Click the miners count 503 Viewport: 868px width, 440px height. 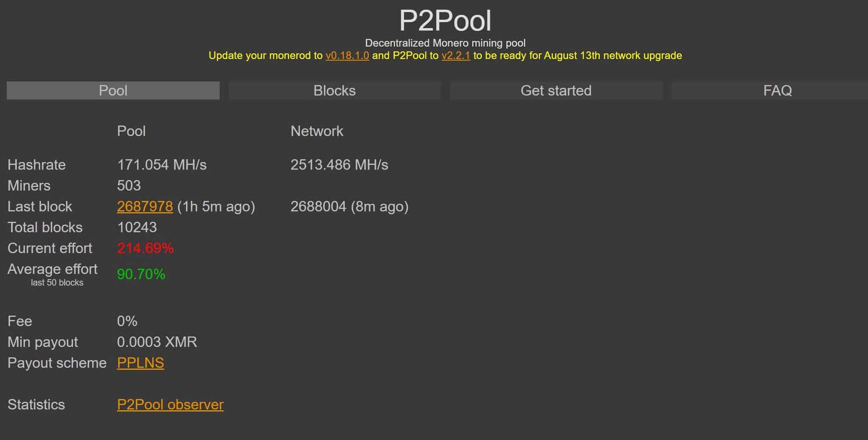[129, 185]
